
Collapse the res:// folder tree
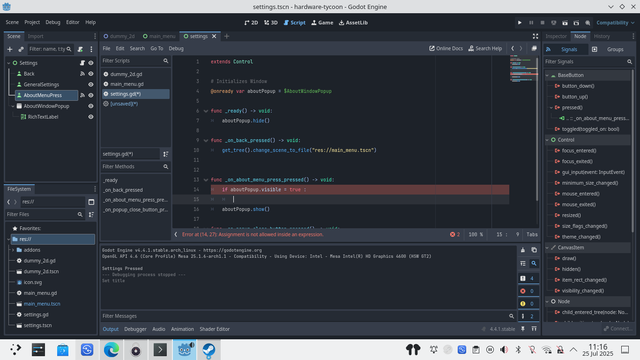point(9,239)
